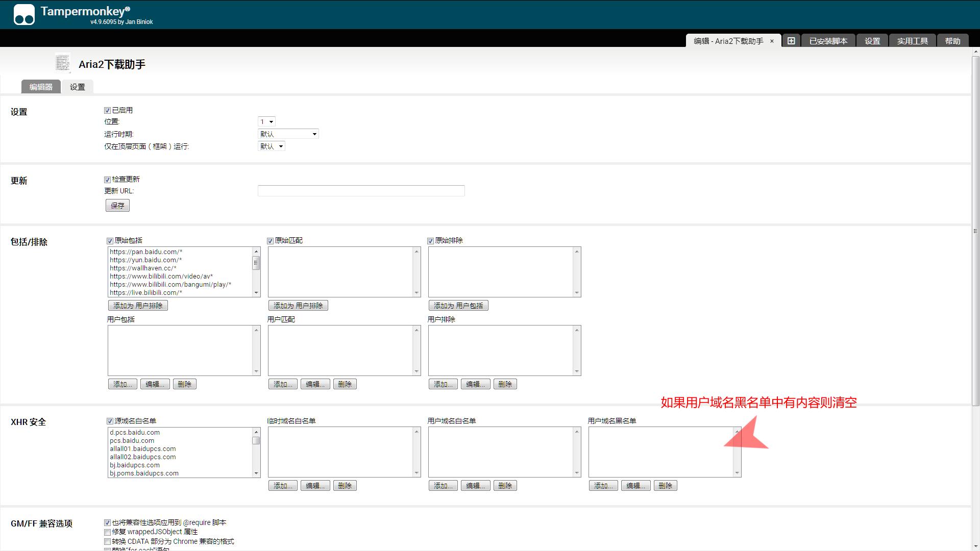This screenshot has height=551, width=980.
Task: Open 仅在顶层页面（框架）运行 dropdown
Action: (x=272, y=146)
